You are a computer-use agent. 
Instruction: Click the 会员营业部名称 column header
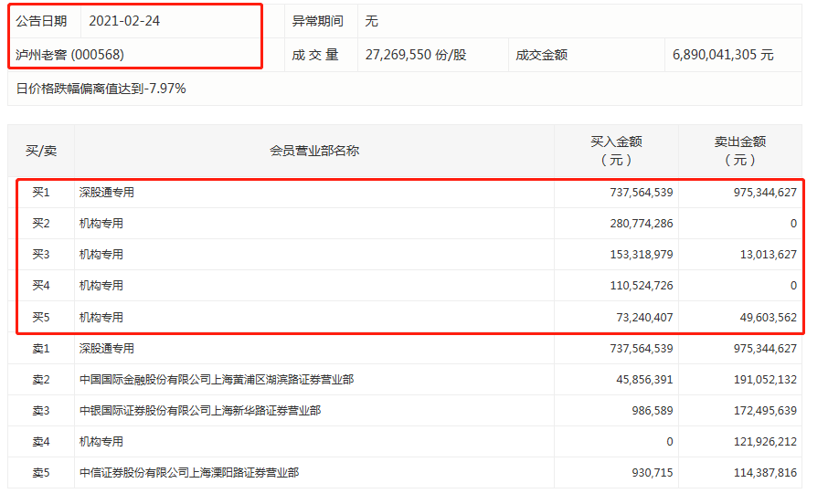pyautogui.click(x=314, y=151)
